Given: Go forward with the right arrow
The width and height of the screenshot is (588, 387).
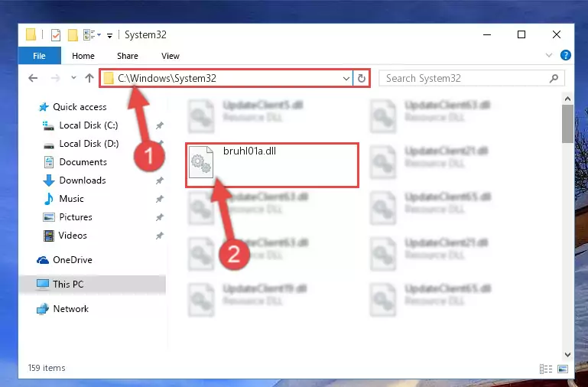Looking at the screenshot, I should (x=55, y=78).
